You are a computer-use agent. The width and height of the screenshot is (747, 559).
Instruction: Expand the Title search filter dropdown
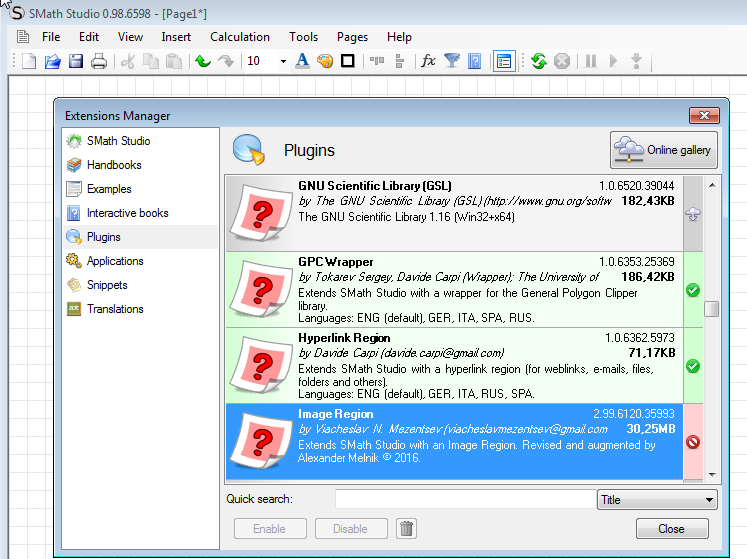click(709, 499)
